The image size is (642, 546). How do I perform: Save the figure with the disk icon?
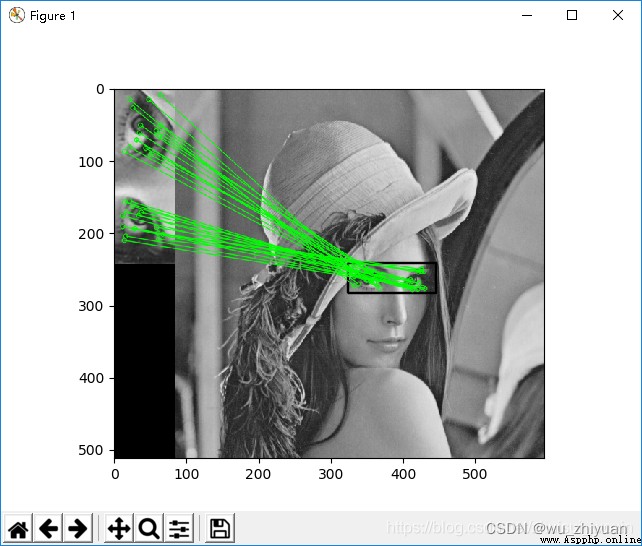[x=220, y=528]
